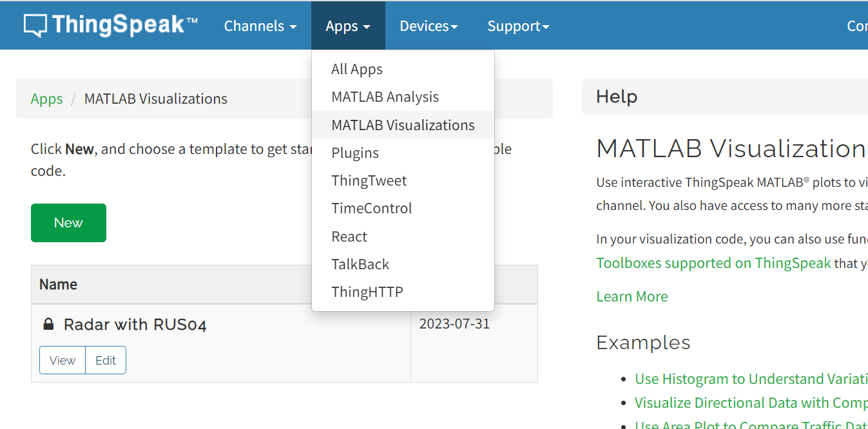View the Radar with RUS04 visualization

(x=63, y=360)
